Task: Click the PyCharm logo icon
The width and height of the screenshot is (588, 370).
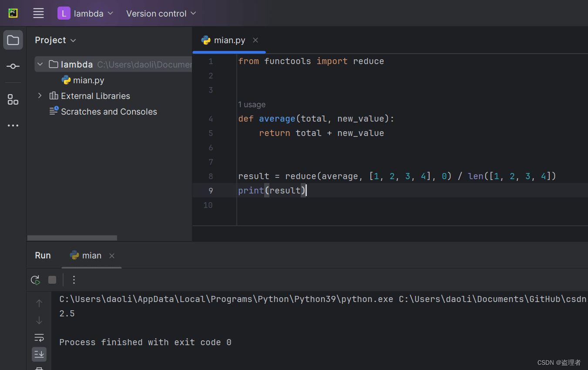Action: click(13, 13)
